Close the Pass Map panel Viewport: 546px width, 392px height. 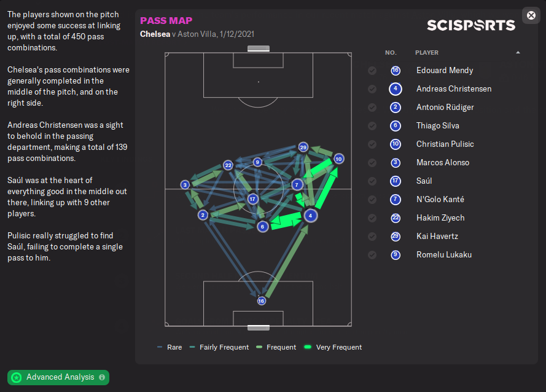coord(531,15)
